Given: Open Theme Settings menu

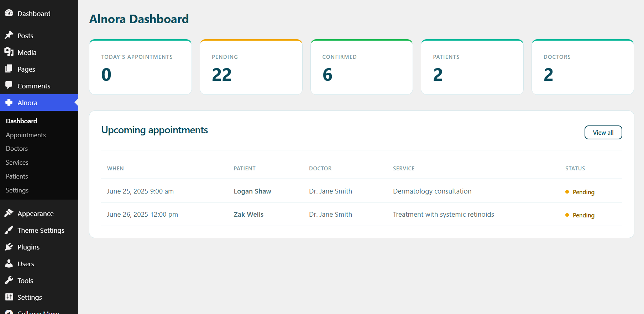Looking at the screenshot, I should [x=39, y=230].
